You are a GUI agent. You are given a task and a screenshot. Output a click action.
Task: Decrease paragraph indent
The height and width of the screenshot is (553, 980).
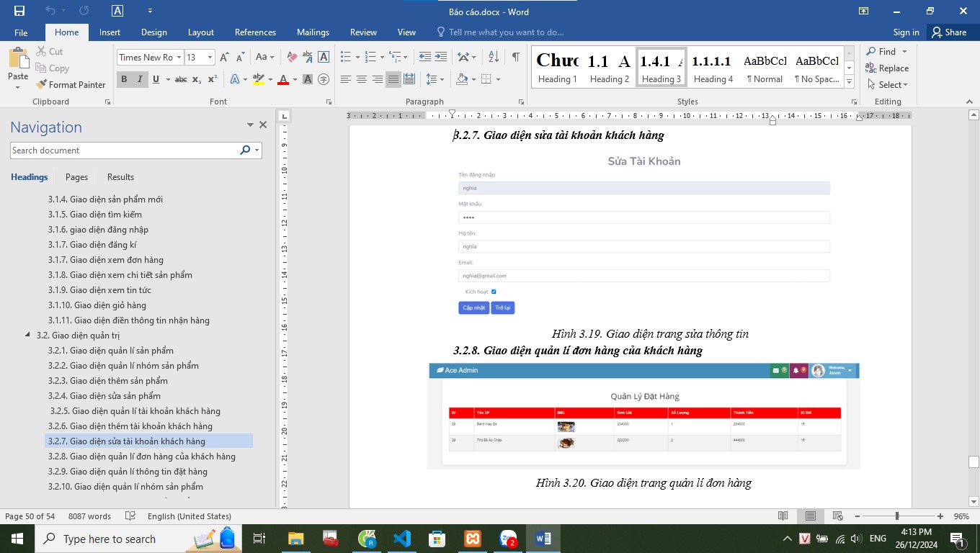pyautogui.click(x=425, y=57)
